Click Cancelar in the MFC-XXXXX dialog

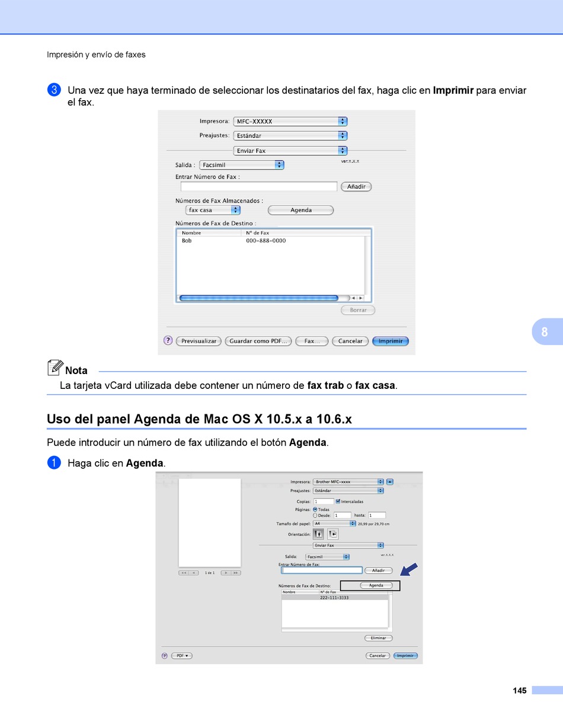pyautogui.click(x=350, y=341)
